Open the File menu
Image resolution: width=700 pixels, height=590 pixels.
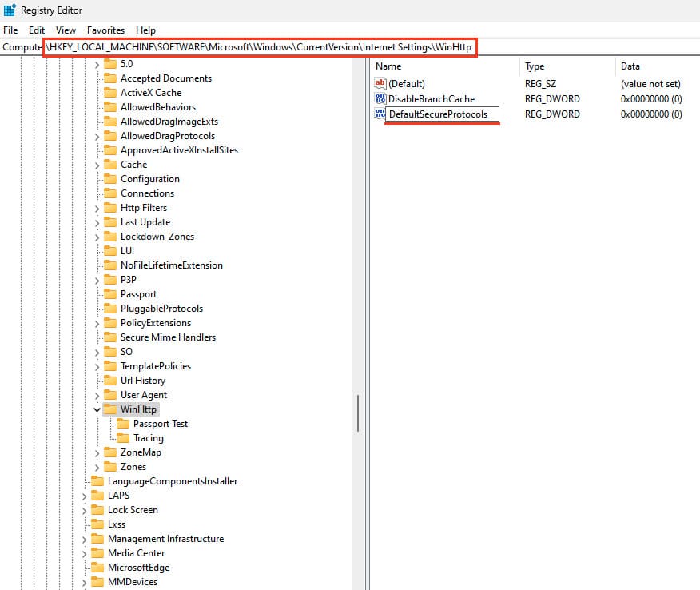pyautogui.click(x=10, y=30)
